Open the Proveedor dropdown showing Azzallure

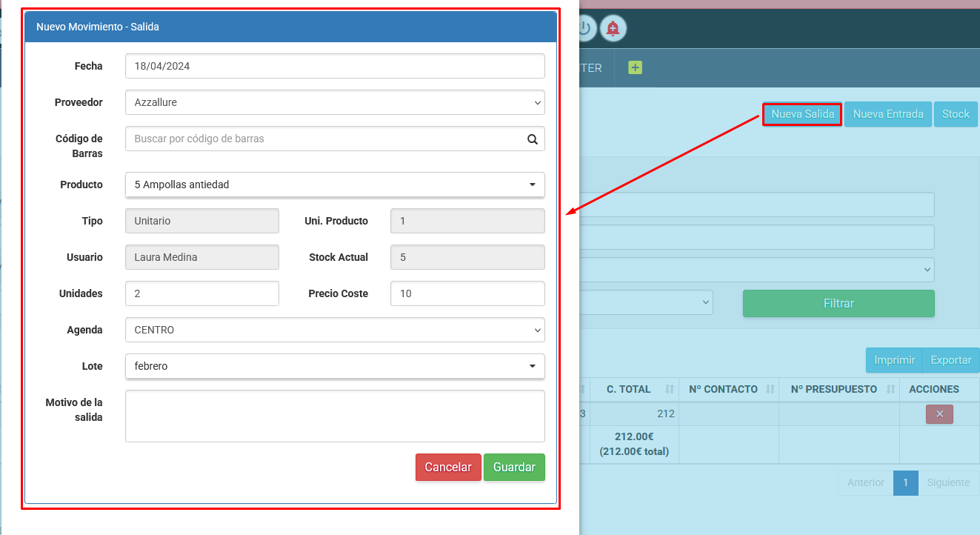point(335,102)
